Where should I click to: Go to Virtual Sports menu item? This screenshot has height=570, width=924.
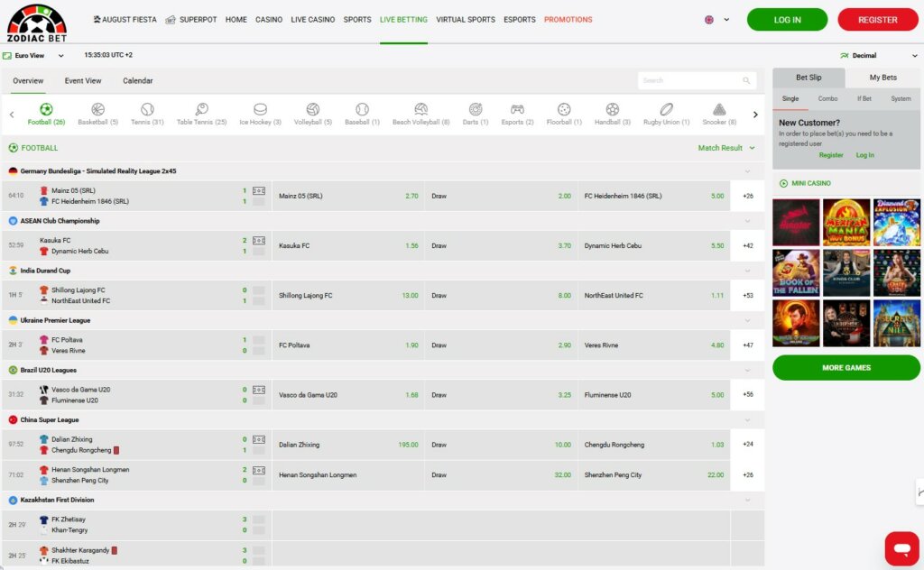pyautogui.click(x=466, y=20)
